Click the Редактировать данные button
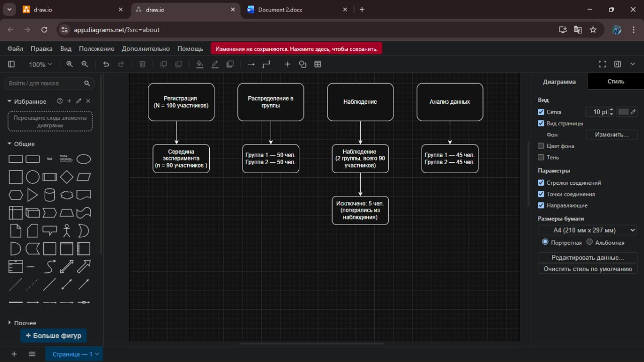Image resolution: width=644 pixels, height=362 pixels. [x=587, y=258]
